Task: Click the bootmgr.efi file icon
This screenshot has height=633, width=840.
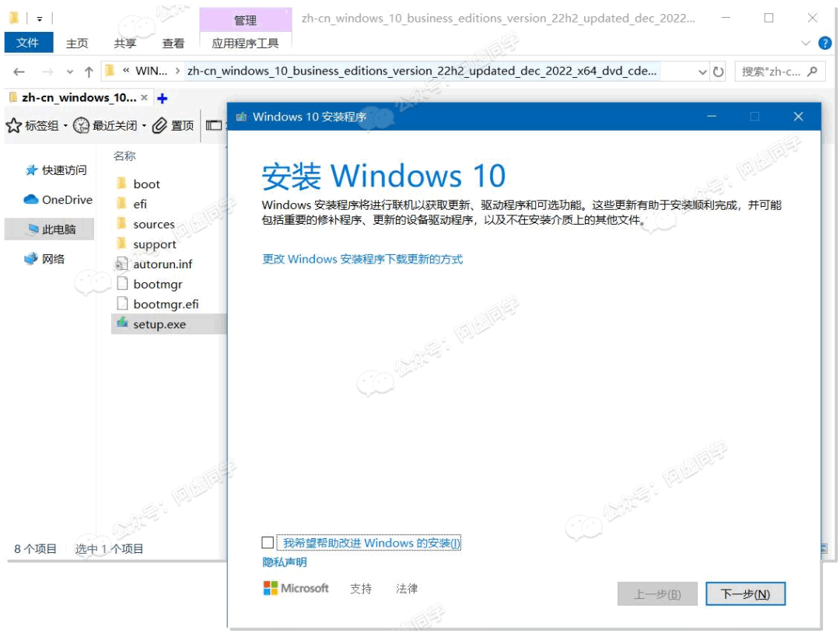Action: [122, 303]
